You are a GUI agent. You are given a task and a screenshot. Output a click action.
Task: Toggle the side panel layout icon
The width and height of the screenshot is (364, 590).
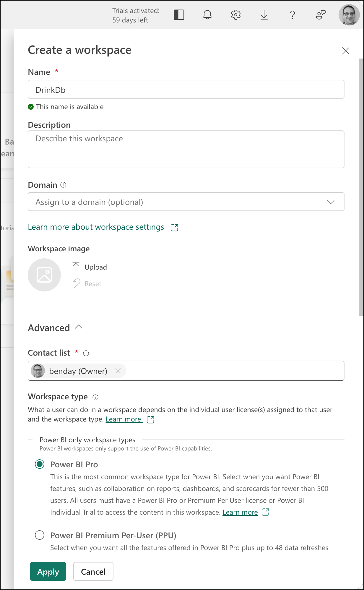point(179,15)
